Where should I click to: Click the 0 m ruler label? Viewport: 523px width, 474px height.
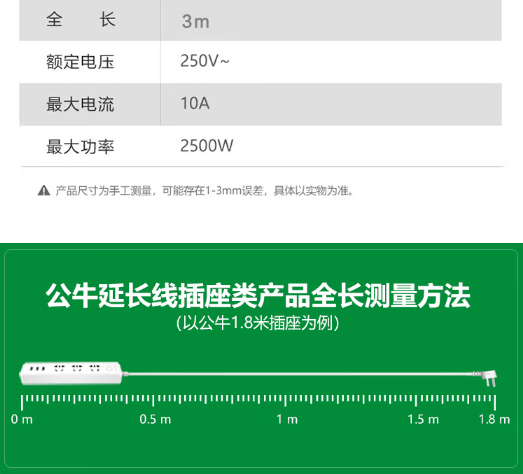(22, 419)
